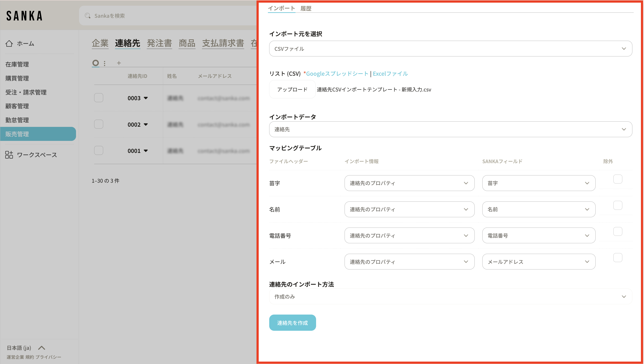Click the workspace grid icon

[x=9, y=155]
